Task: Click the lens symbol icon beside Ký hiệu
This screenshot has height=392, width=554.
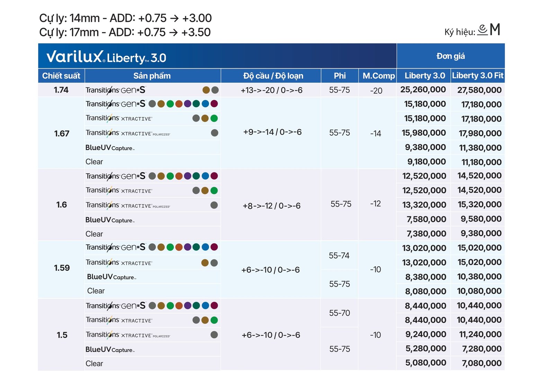Action: (x=482, y=30)
